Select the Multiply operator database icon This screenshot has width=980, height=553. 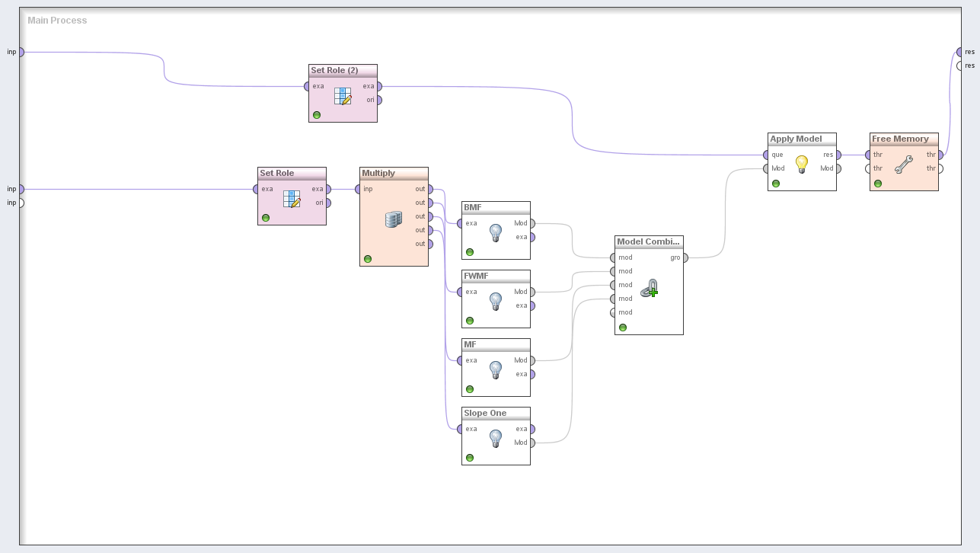pyautogui.click(x=393, y=219)
